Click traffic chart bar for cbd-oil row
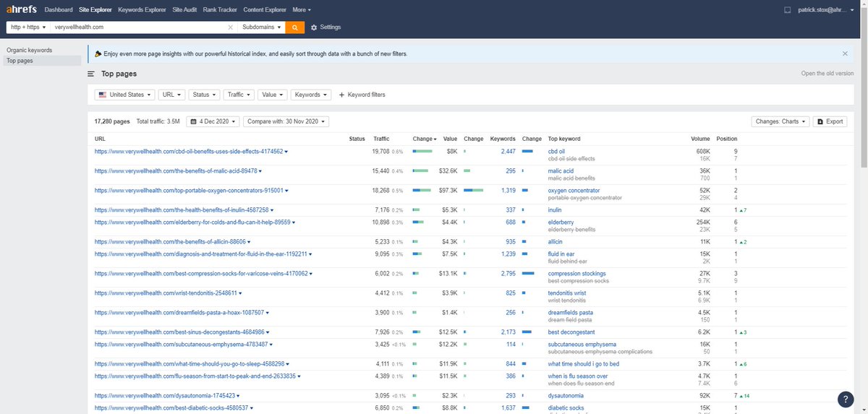The width and height of the screenshot is (868, 414). pos(422,152)
